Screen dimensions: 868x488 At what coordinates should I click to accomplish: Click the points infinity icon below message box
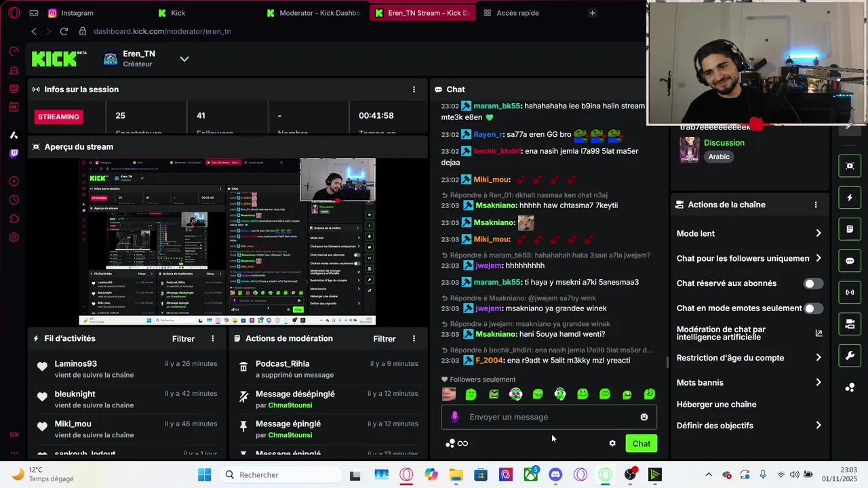point(456,443)
